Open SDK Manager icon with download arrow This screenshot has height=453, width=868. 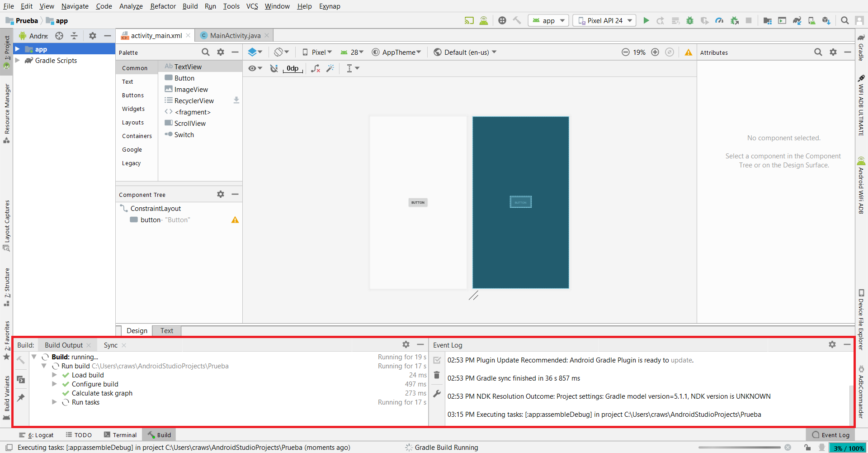826,20
